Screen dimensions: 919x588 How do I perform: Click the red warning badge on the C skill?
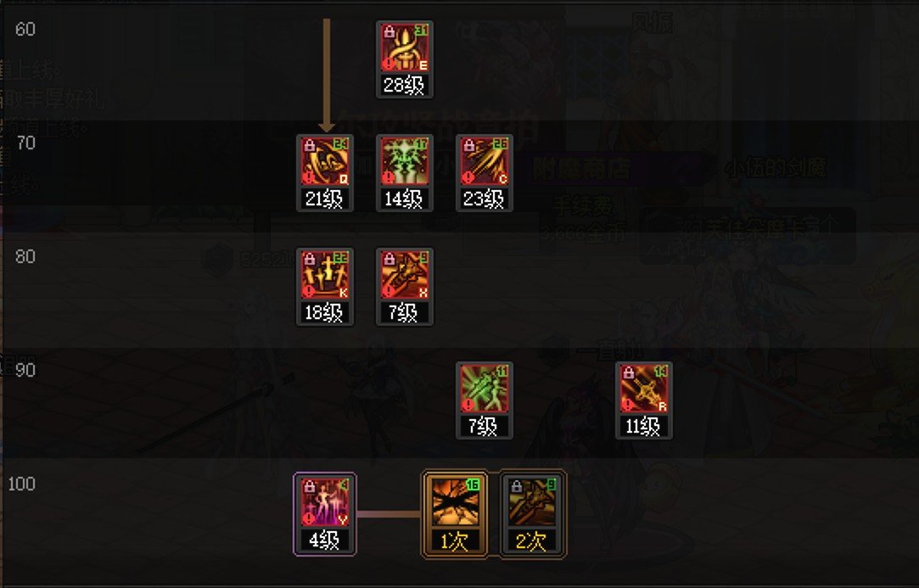click(468, 177)
